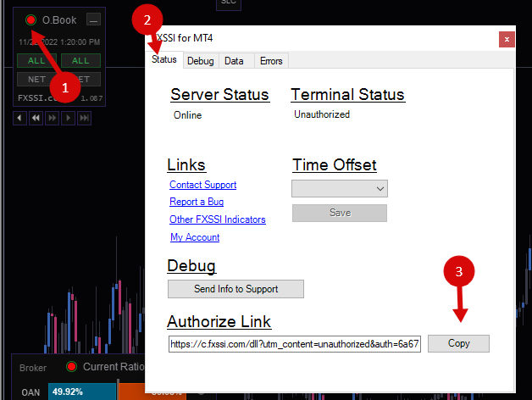Close the FXSSI for MT4 dialog
This screenshot has height=400, width=532.
[507, 39]
